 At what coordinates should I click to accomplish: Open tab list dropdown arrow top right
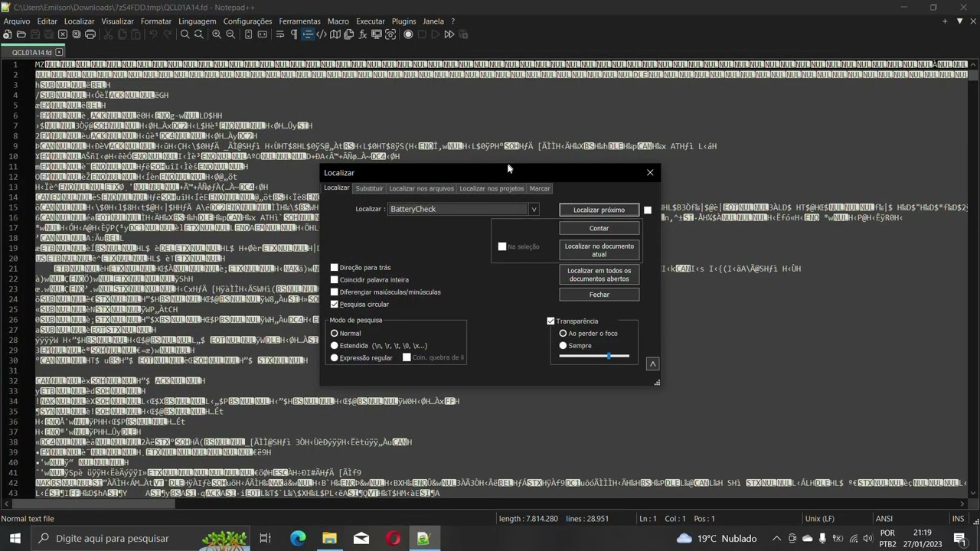click(960, 21)
